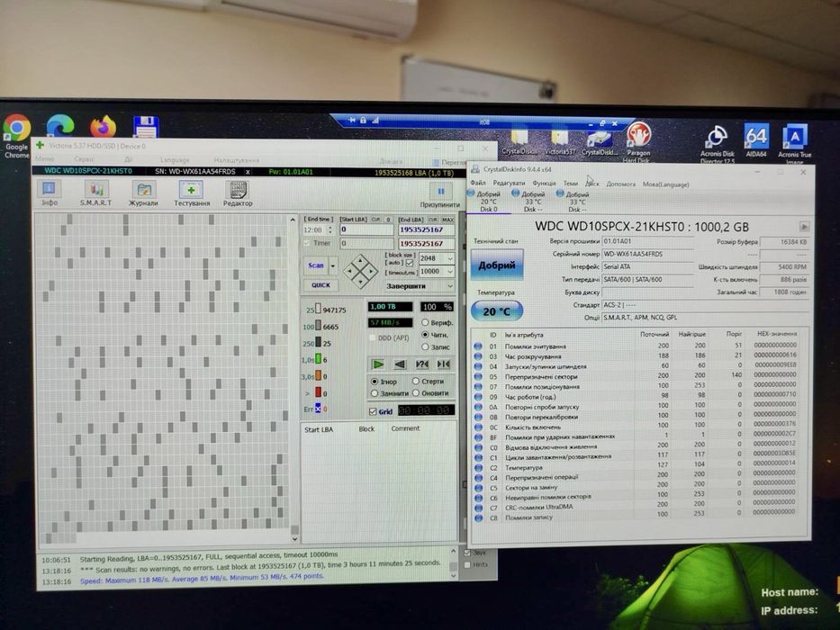The width and height of the screenshot is (840, 630).
Task: Select the Вериф. verify radio button
Action: click(x=438, y=322)
